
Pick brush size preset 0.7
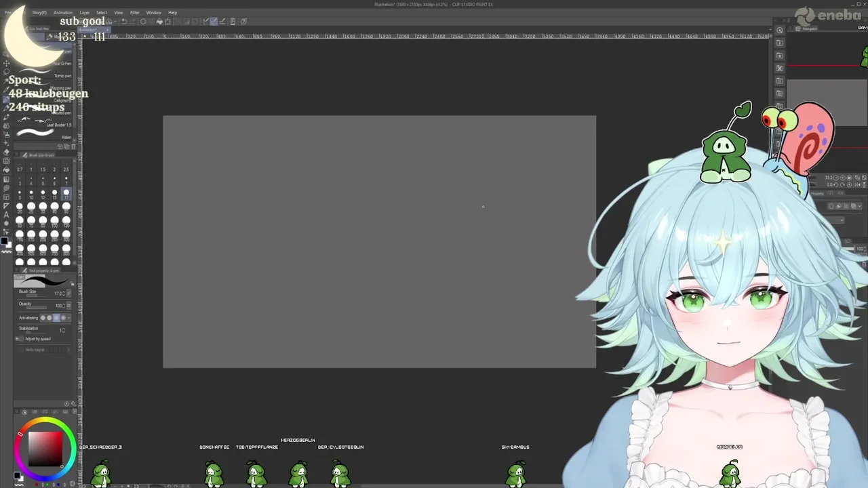20,166
